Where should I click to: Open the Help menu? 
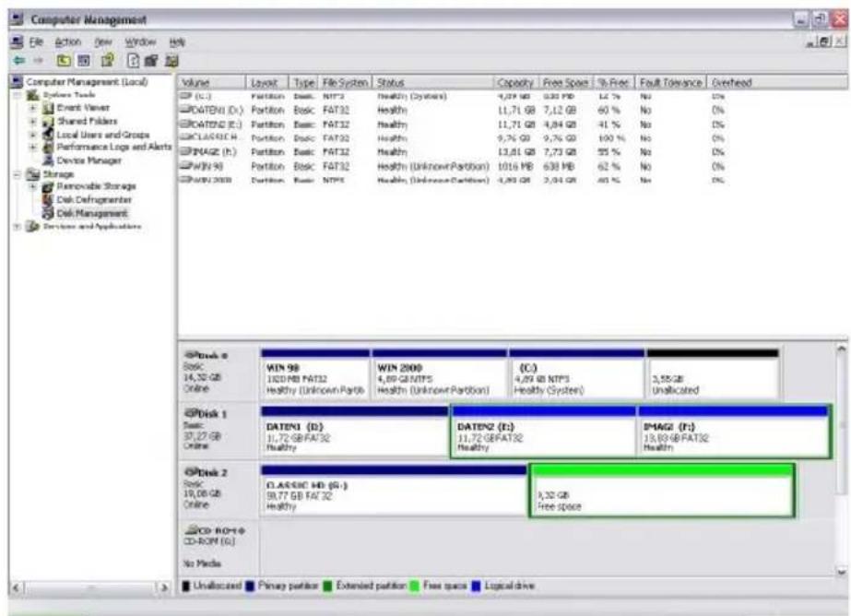pos(177,41)
